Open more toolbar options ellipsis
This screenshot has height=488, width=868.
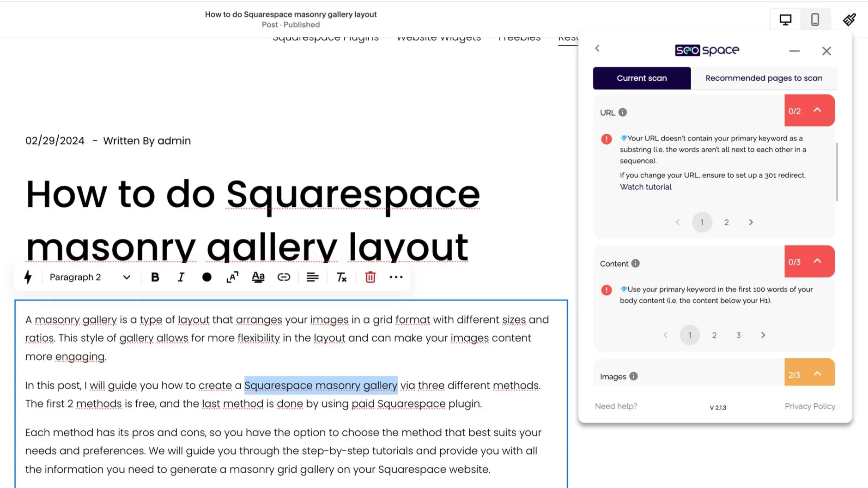[x=396, y=277]
